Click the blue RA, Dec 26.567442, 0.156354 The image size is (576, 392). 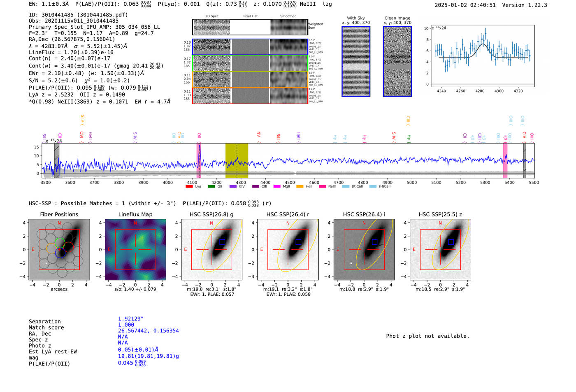click(149, 331)
